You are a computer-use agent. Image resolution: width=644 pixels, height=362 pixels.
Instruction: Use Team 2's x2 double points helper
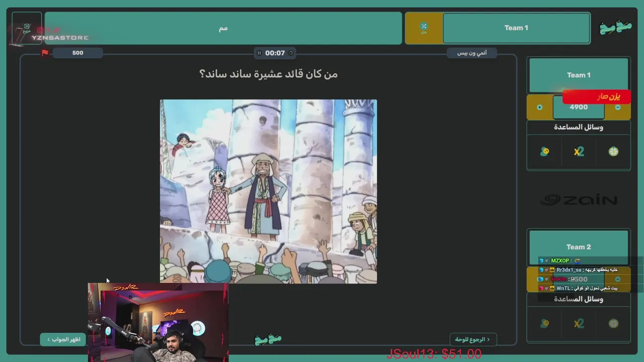point(579,323)
